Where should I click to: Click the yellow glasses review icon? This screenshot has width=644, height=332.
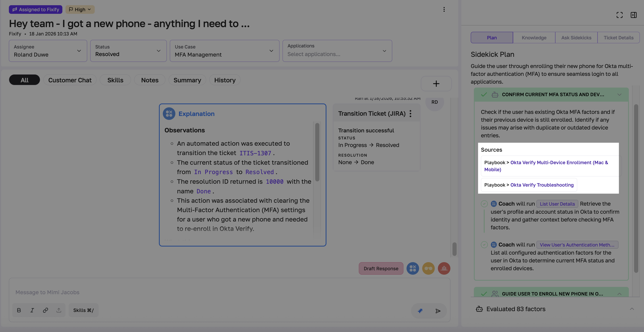click(428, 268)
